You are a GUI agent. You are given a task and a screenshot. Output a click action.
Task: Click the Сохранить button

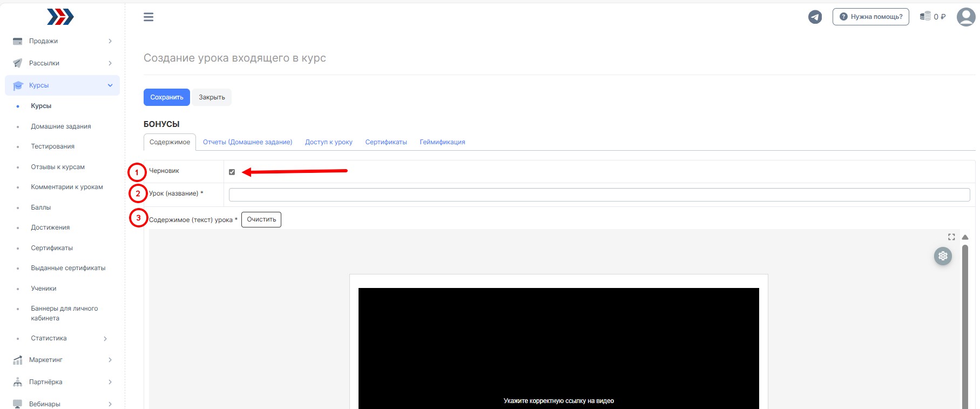tap(167, 97)
